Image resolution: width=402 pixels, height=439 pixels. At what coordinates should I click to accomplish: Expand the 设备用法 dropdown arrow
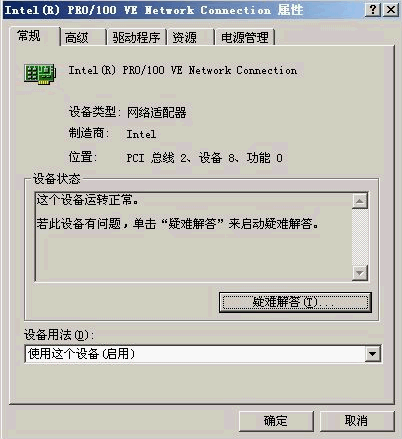(x=372, y=354)
